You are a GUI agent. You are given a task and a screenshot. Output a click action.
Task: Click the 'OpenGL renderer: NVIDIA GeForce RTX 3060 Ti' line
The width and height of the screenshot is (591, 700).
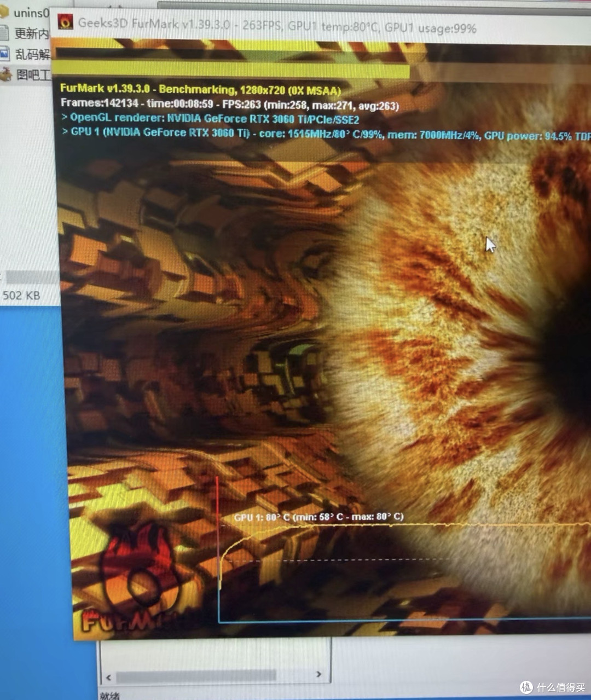click(x=211, y=118)
